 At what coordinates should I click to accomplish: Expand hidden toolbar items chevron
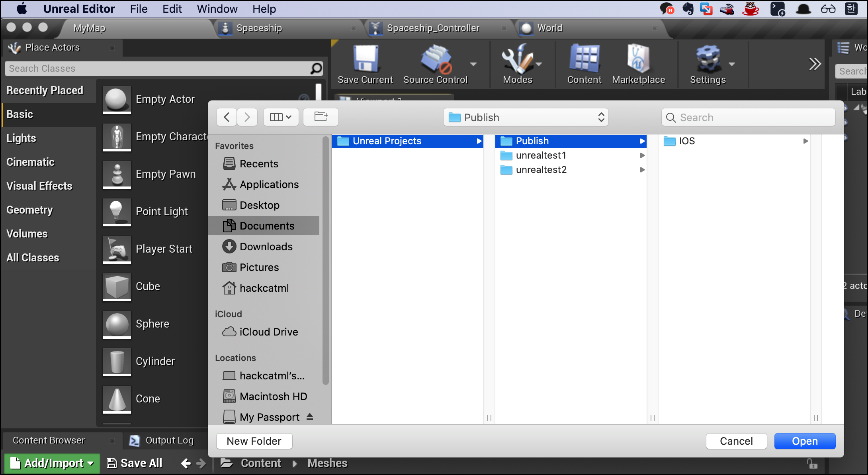pyautogui.click(x=815, y=64)
